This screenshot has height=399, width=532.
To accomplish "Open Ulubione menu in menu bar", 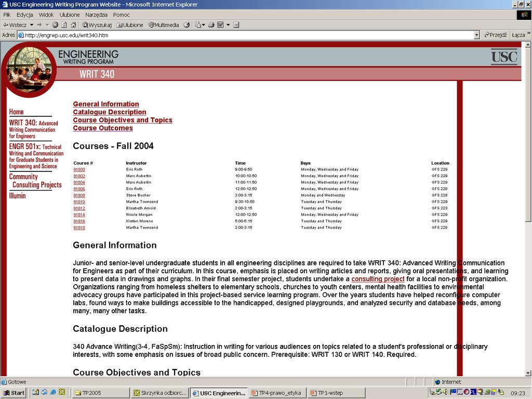I will point(70,15).
